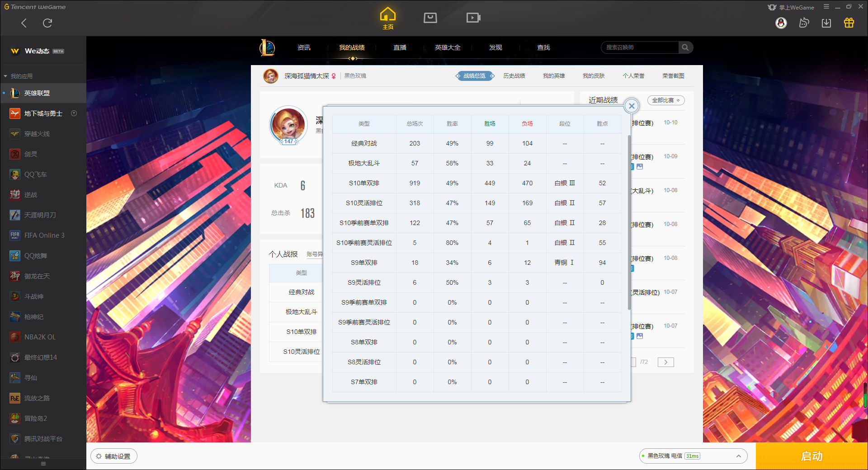Click the back arrow navigation icon
This screenshot has width=868, height=470.
[24, 23]
